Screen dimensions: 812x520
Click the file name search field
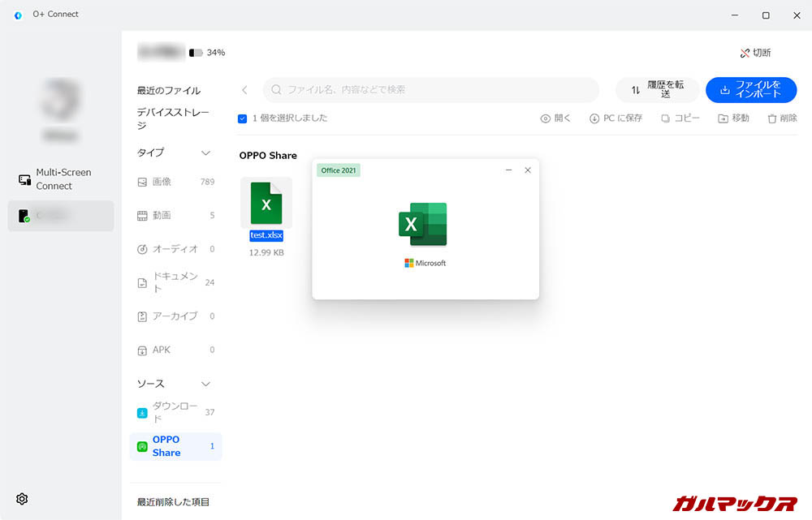[x=430, y=90]
